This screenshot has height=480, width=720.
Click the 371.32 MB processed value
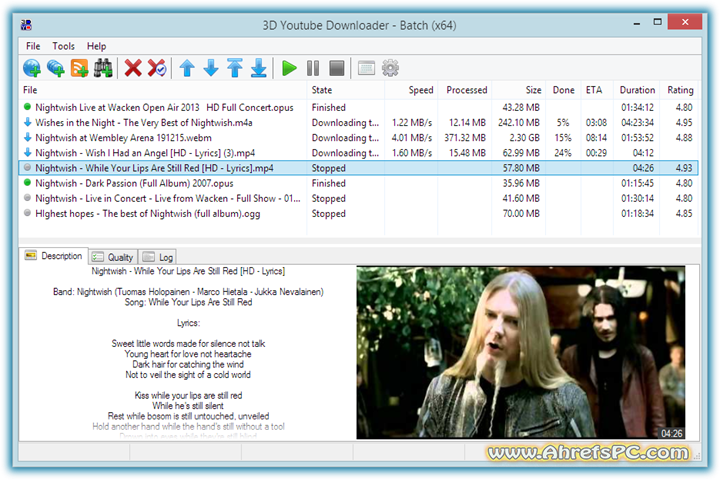pyautogui.click(x=465, y=138)
